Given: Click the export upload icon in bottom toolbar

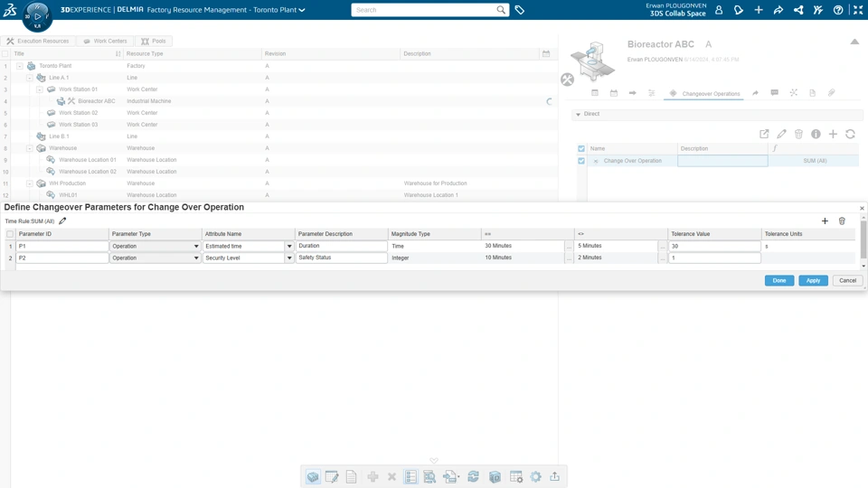Looking at the screenshot, I should [x=554, y=476].
